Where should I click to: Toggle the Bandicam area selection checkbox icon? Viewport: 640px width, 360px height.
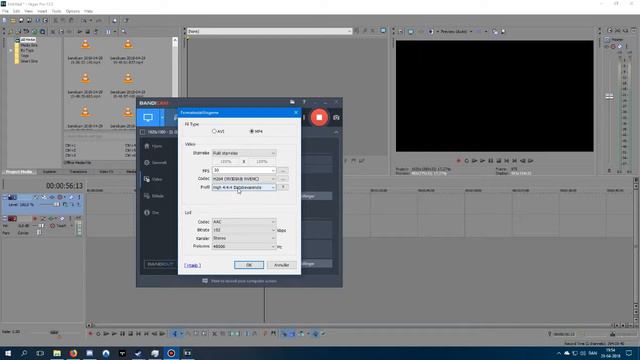142,132
